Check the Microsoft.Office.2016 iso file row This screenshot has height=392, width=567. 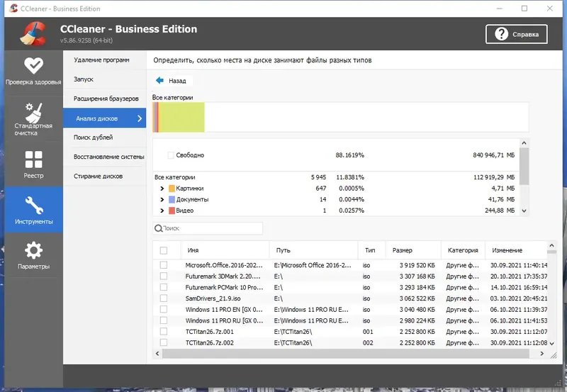coord(164,265)
